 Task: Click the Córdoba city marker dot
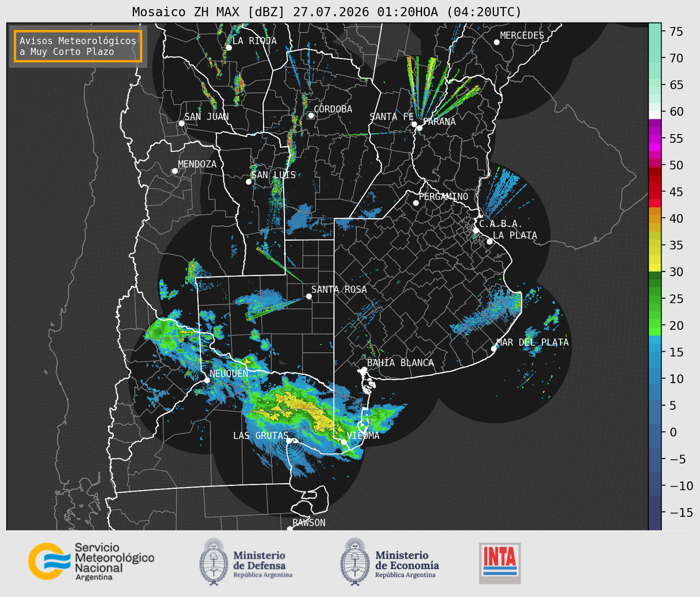point(311,115)
